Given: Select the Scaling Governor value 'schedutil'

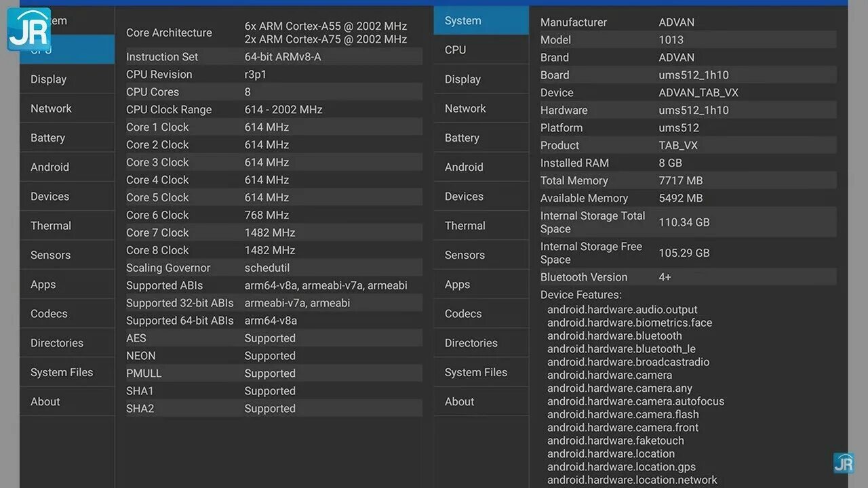Looking at the screenshot, I should [267, 268].
